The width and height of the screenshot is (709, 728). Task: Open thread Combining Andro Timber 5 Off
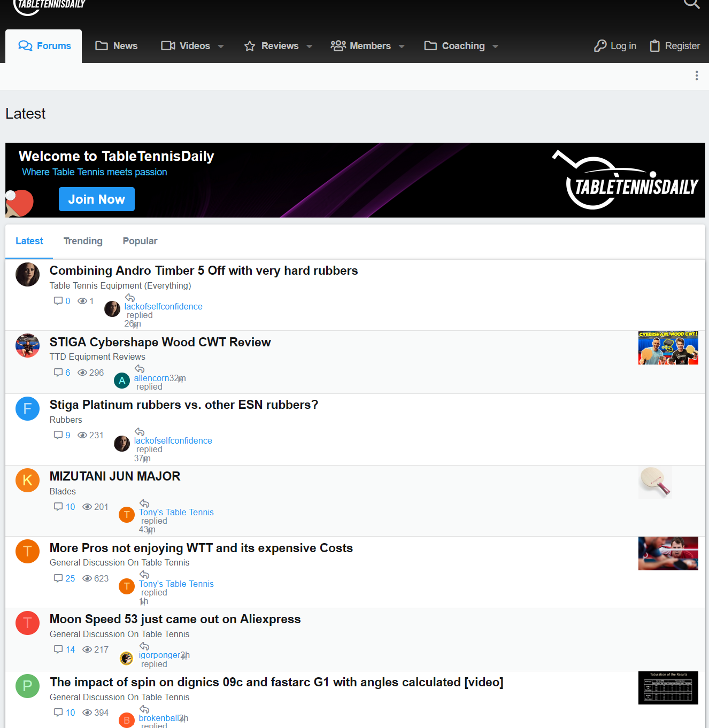pos(204,270)
